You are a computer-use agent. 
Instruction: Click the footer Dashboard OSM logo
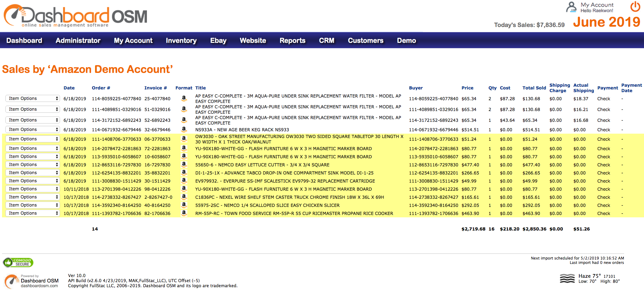point(31,281)
